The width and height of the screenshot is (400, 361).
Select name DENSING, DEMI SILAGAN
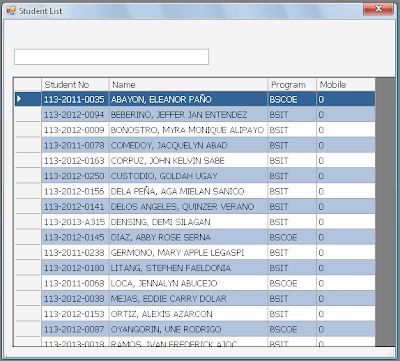click(188, 222)
